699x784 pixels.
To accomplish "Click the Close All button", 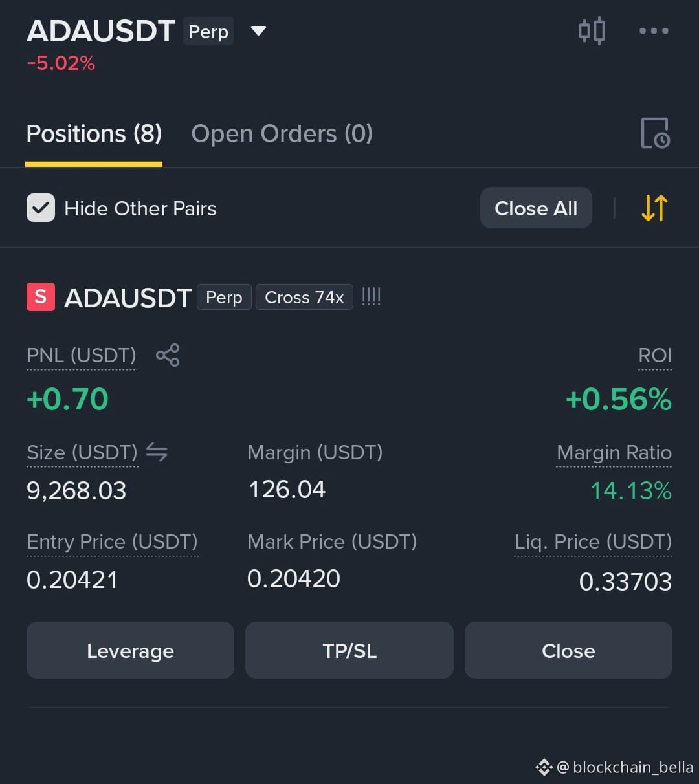I will [536, 208].
